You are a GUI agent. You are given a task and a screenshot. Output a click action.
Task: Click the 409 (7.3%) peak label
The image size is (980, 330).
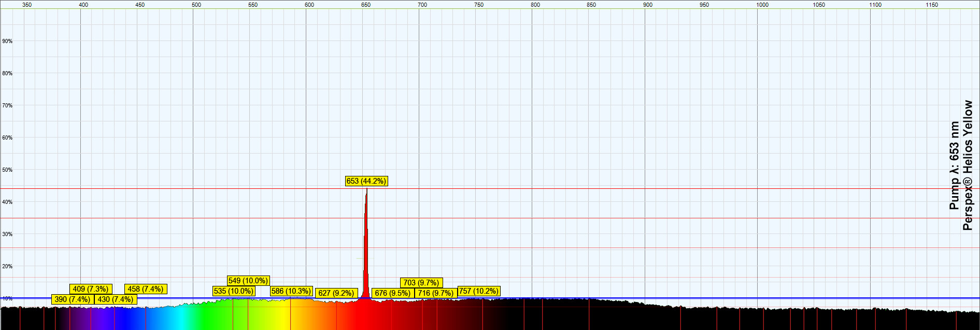coord(91,289)
